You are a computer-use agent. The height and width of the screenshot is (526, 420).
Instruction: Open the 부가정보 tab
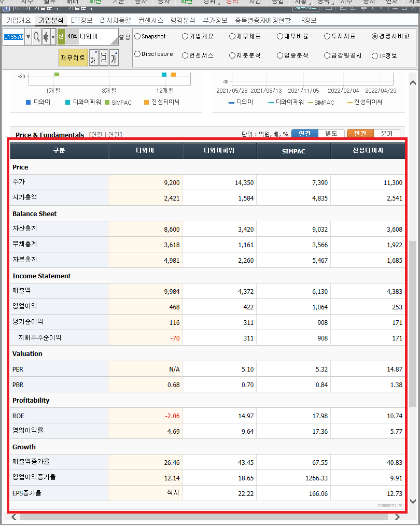[x=215, y=20]
